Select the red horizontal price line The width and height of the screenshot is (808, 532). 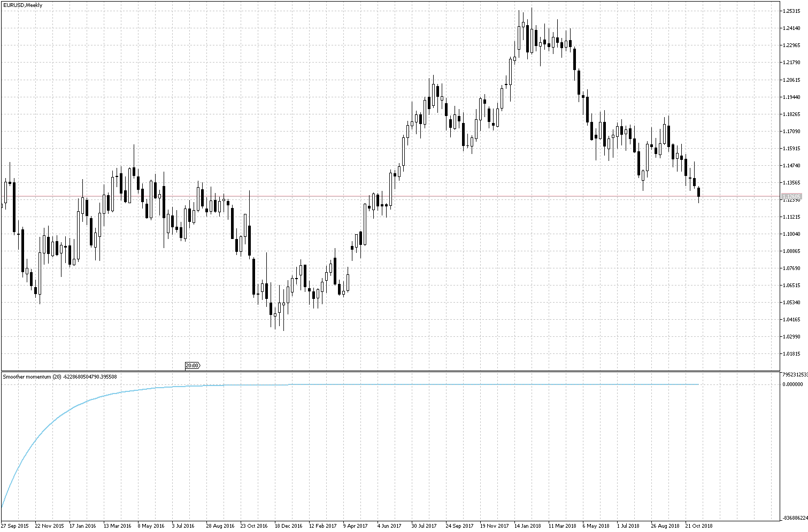pyautogui.click(x=374, y=196)
